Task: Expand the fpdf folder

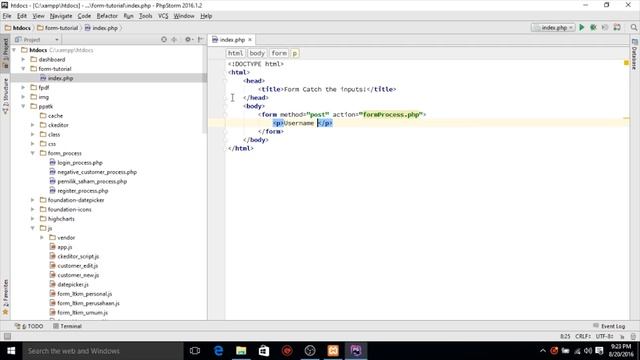Action: tap(23, 87)
